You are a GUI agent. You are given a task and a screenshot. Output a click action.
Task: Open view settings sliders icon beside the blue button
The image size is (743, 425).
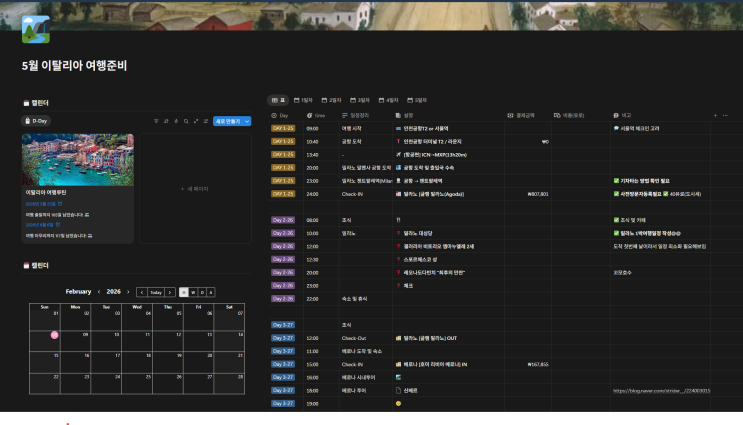pos(206,121)
